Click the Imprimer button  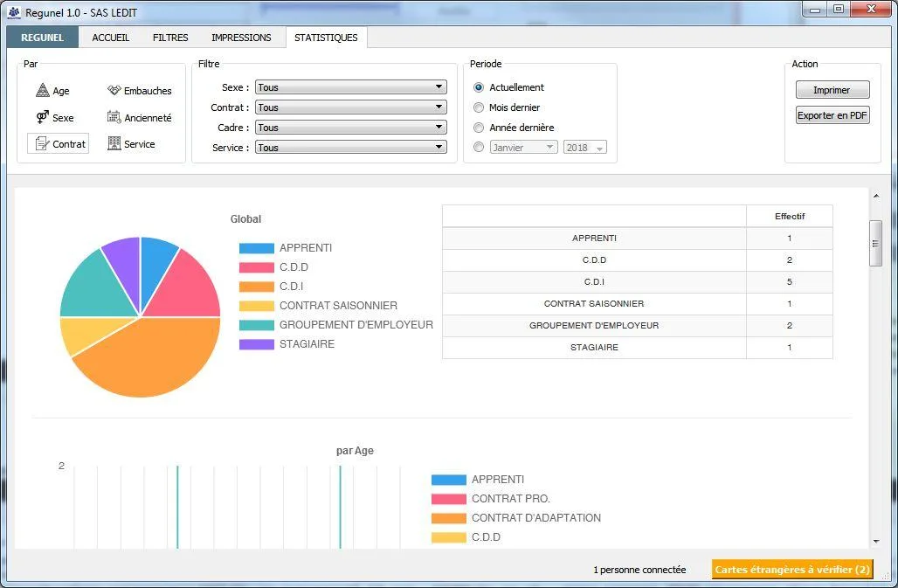(x=832, y=90)
